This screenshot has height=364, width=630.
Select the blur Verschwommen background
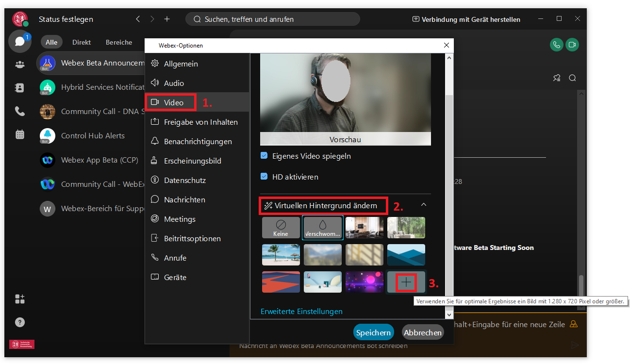click(323, 228)
